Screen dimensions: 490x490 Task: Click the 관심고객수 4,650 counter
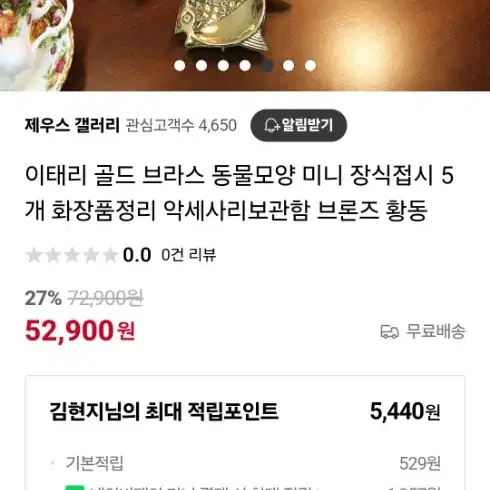pos(181,126)
